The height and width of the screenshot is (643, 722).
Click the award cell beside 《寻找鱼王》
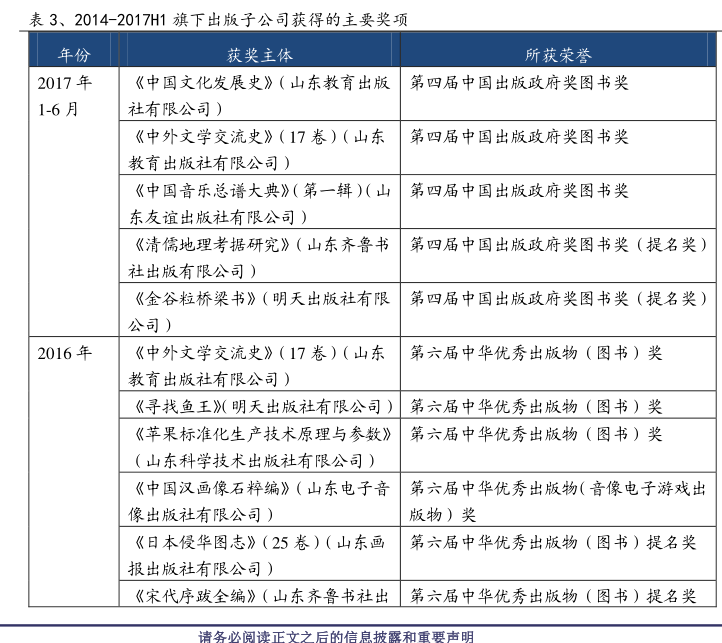536,406
